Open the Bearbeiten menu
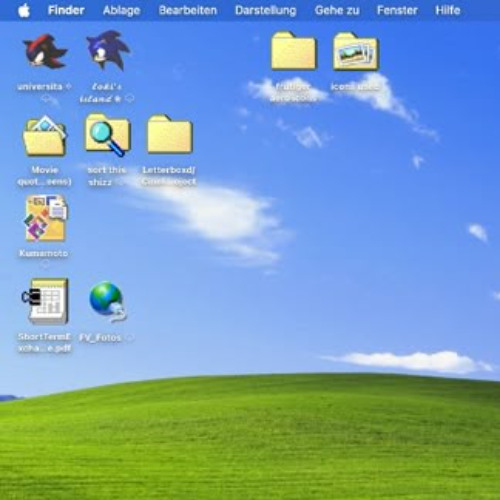 point(188,10)
